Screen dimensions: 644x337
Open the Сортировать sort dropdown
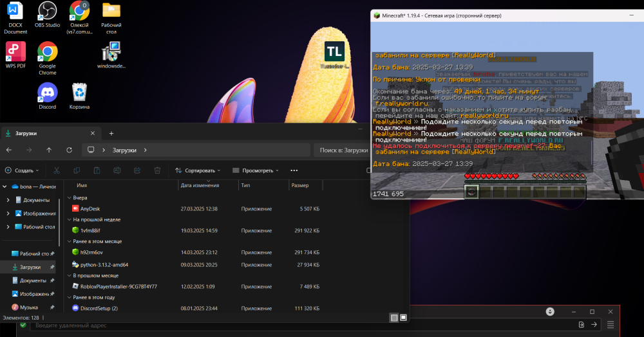198,170
